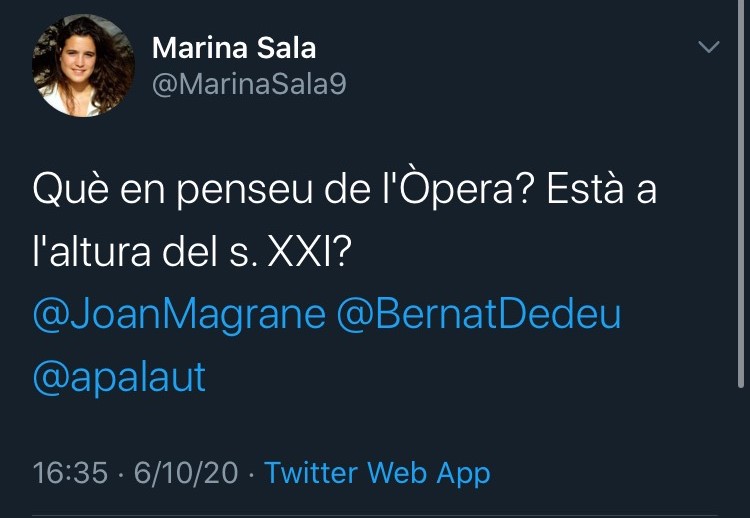Click the dot separator before Twitter Web App
This screenshot has width=750, height=518.
(x=251, y=472)
